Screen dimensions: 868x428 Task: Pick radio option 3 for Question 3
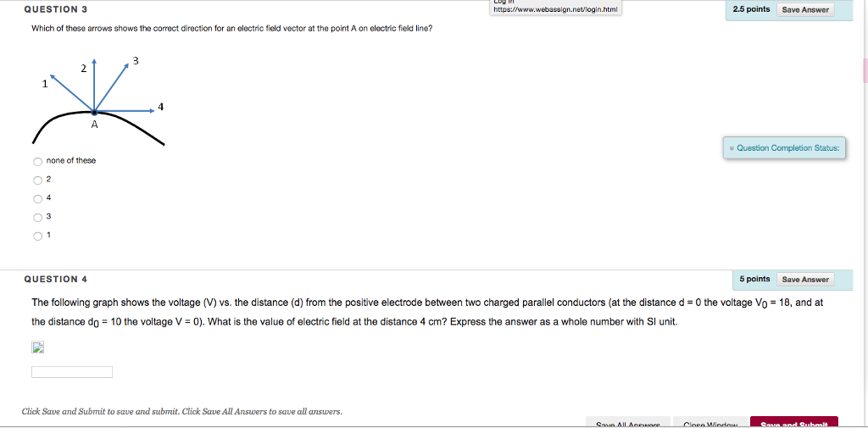tap(37, 218)
